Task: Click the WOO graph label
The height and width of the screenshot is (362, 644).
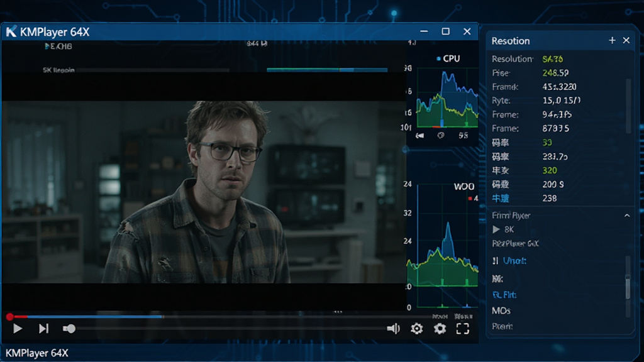Action: click(464, 187)
